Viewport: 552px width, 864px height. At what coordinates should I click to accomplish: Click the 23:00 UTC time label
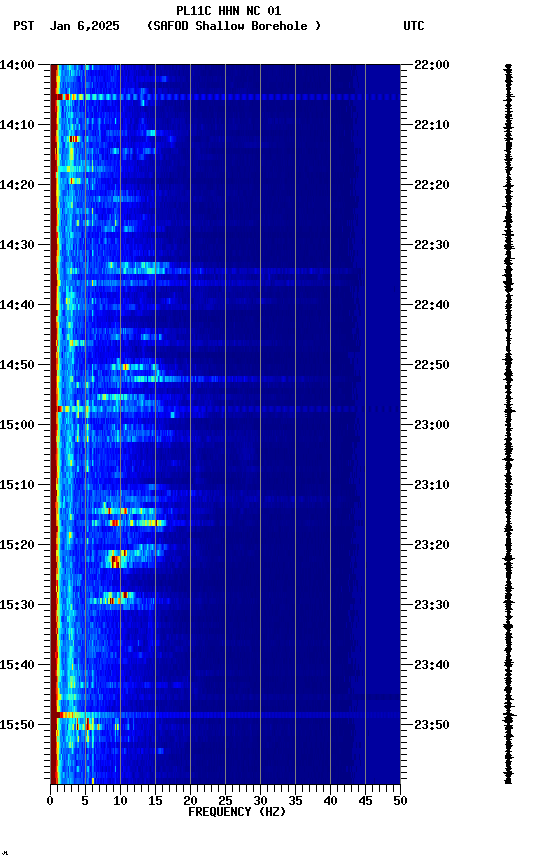click(x=432, y=425)
